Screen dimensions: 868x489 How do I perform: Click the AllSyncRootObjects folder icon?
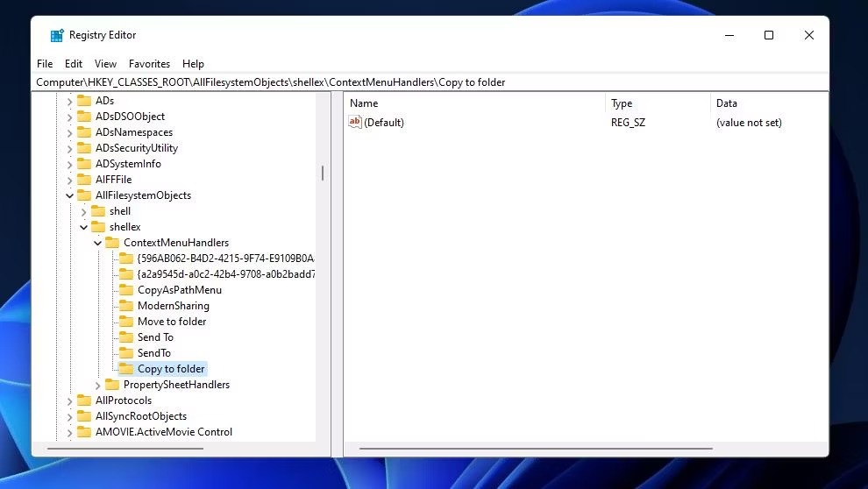84,416
